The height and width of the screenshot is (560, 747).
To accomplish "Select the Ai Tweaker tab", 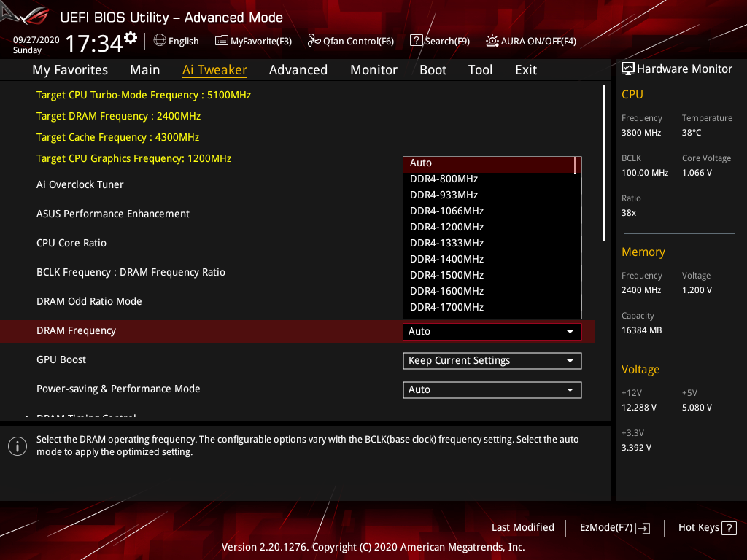I will pyautogui.click(x=214, y=70).
